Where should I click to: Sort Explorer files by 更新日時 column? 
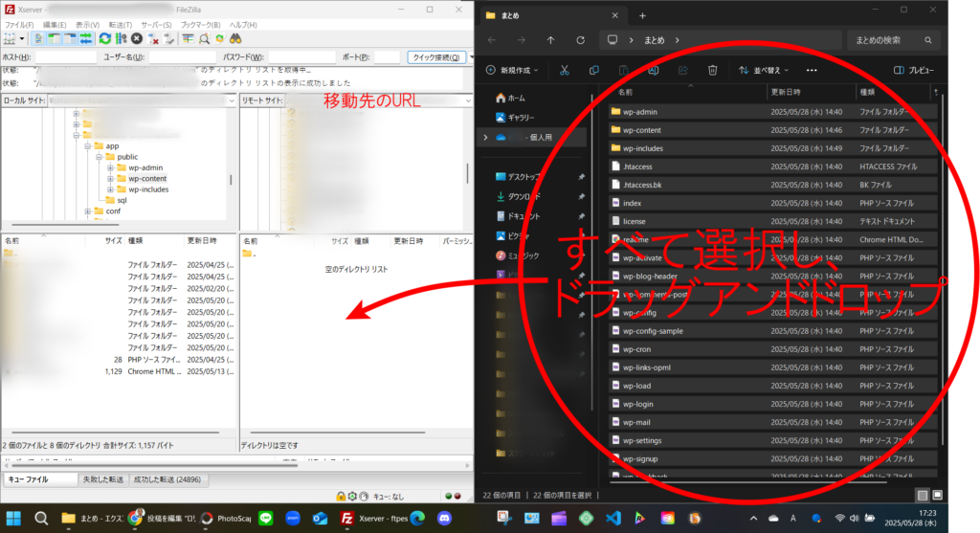point(810,92)
